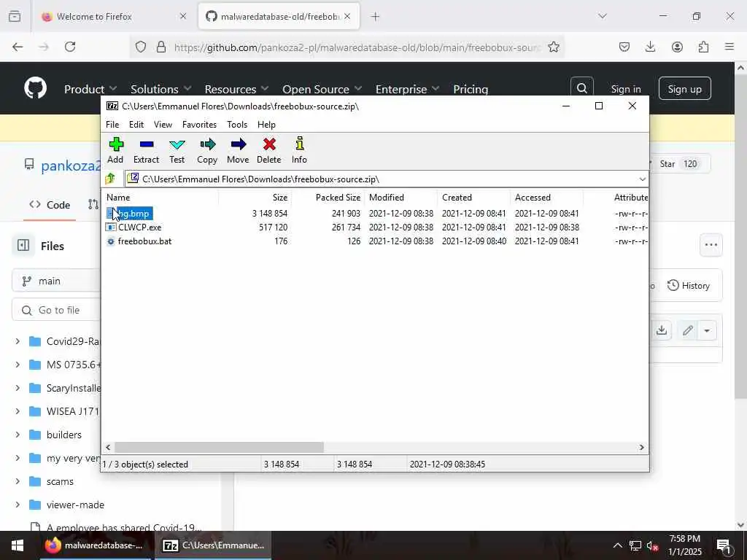Click the Go to file search box
Image resolution: width=747 pixels, height=560 pixels.
(56, 310)
